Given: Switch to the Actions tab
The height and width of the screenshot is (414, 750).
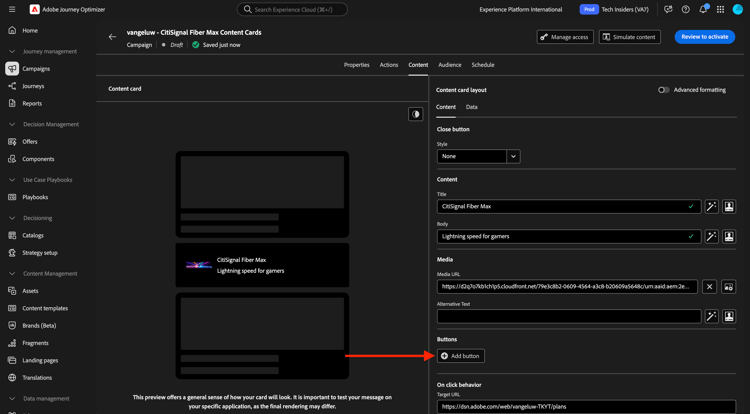Looking at the screenshot, I should coord(389,65).
